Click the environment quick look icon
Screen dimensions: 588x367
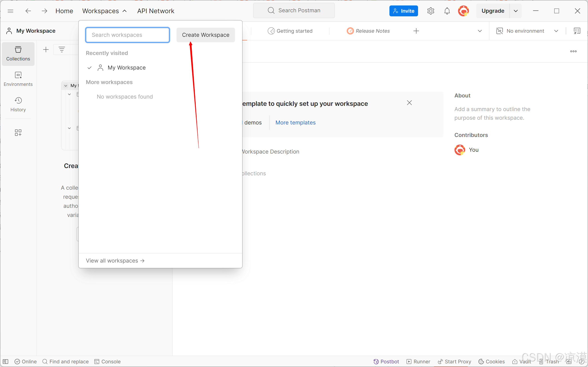coord(577,31)
